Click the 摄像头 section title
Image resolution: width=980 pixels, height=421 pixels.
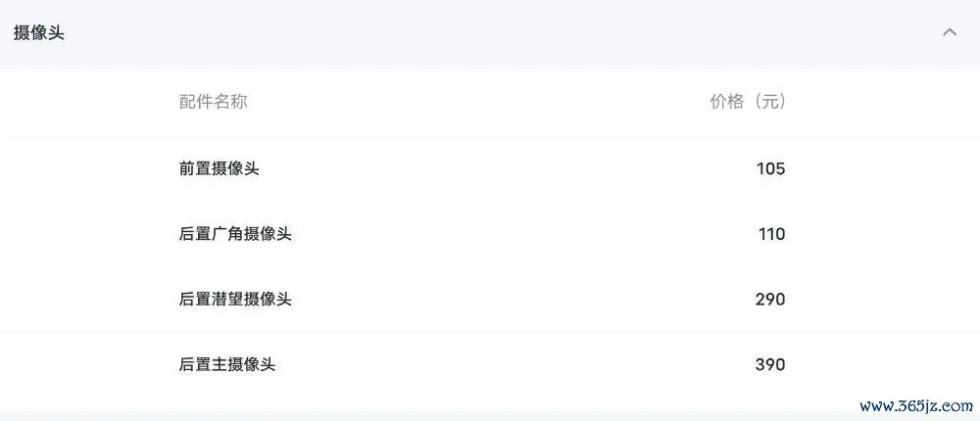click(x=39, y=33)
